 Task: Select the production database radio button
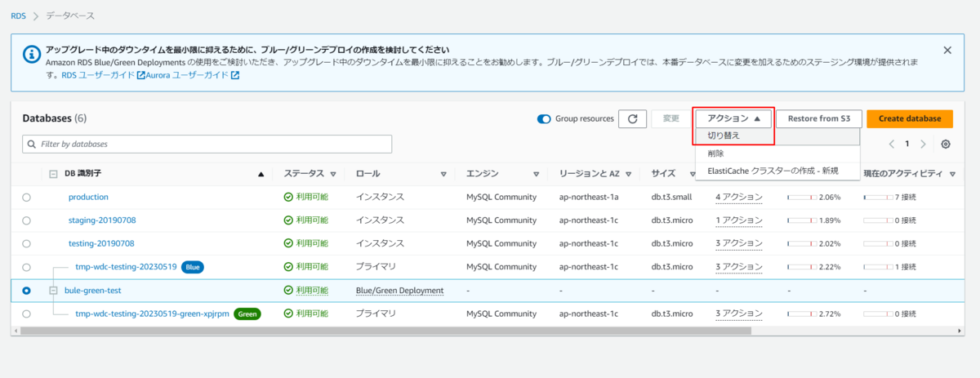[27, 198]
